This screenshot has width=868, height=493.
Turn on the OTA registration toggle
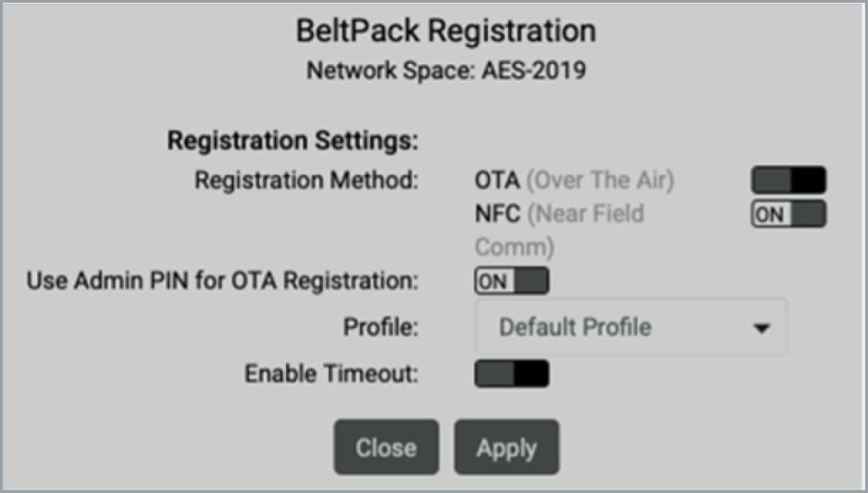788,180
